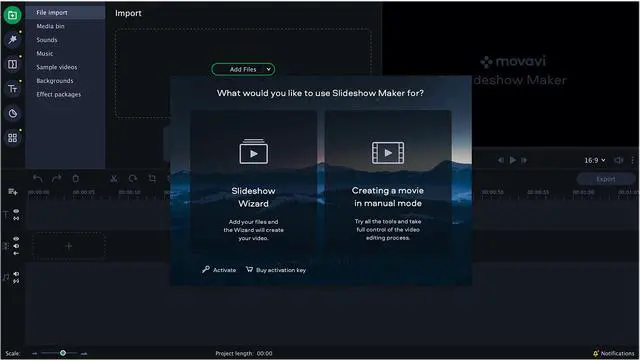Click the audio track music note icon

[6, 278]
